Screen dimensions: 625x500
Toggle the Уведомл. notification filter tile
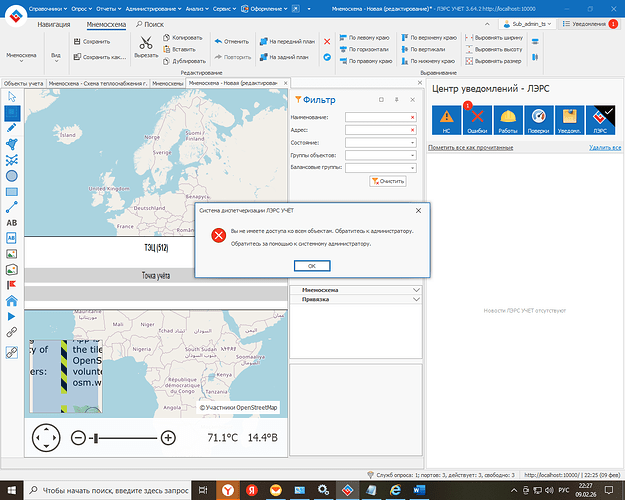(569, 120)
